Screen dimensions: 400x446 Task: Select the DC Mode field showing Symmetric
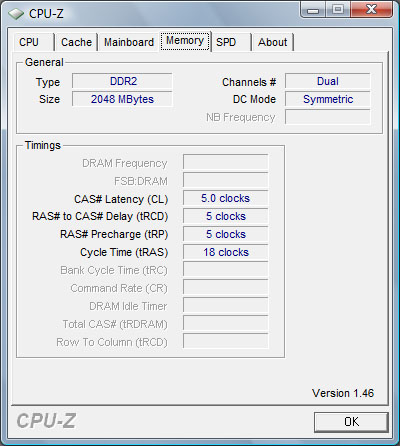pos(328,99)
